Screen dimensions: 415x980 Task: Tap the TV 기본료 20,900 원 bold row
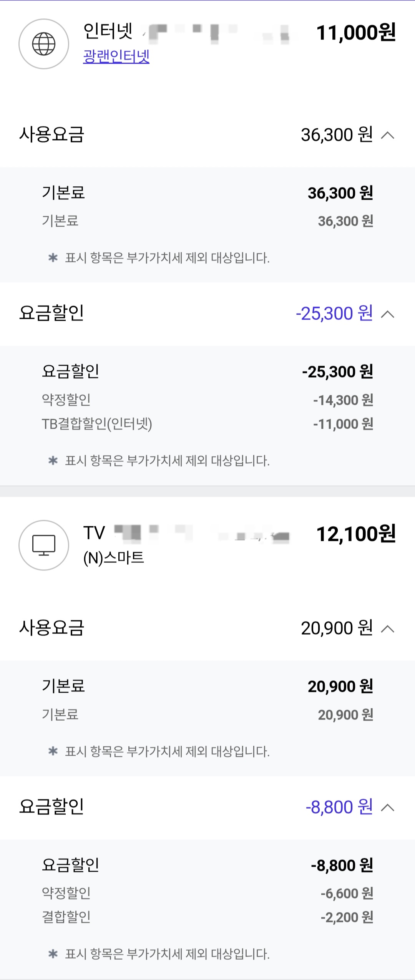[207, 686]
